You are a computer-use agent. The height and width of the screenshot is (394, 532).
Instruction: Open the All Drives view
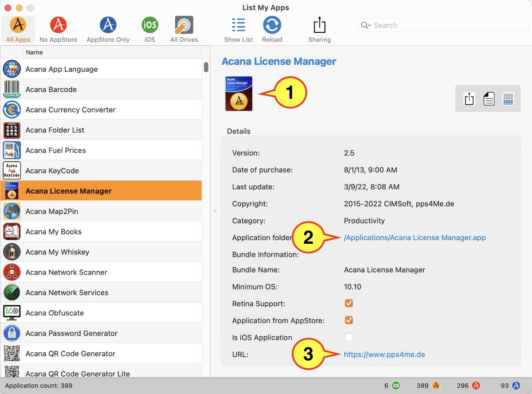pos(184,29)
